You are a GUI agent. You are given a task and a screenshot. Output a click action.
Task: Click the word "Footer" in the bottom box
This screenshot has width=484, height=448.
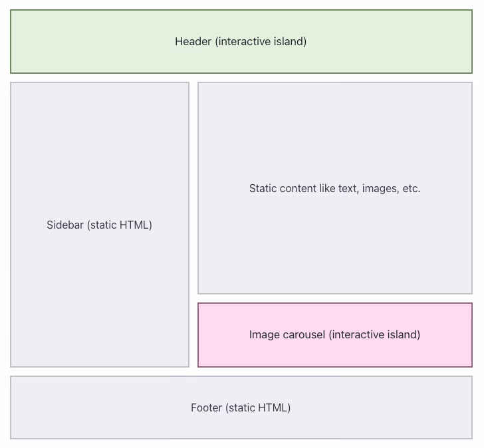coord(206,407)
